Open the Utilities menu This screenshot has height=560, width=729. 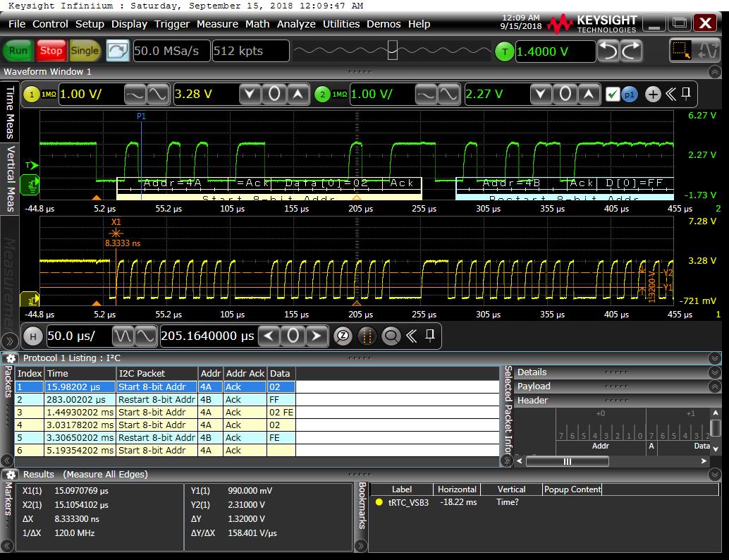click(x=341, y=24)
